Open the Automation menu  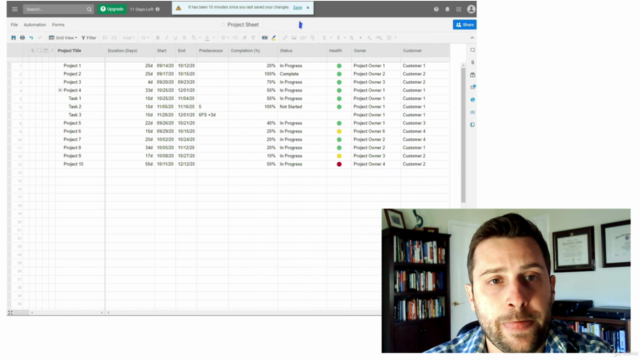(35, 24)
